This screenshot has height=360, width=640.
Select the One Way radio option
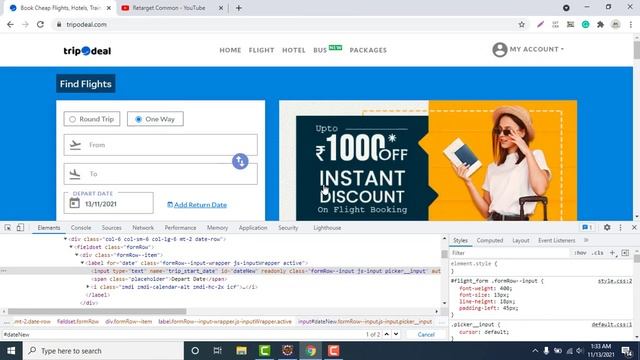coord(155,119)
